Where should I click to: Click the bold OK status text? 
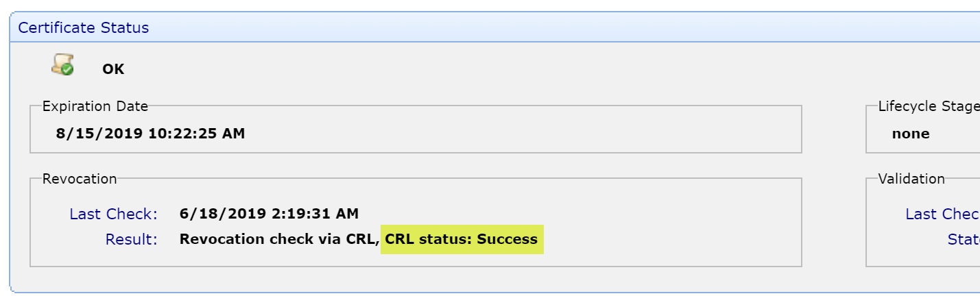coord(113,69)
